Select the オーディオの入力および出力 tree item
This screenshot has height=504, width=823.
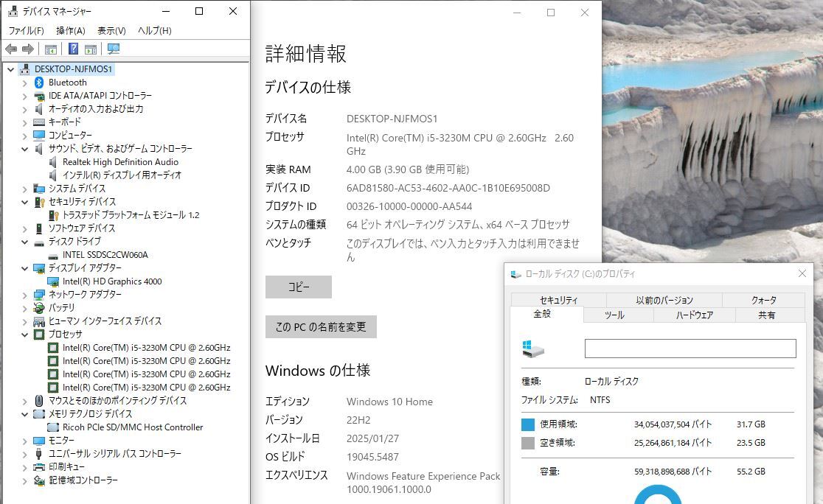tap(96, 109)
